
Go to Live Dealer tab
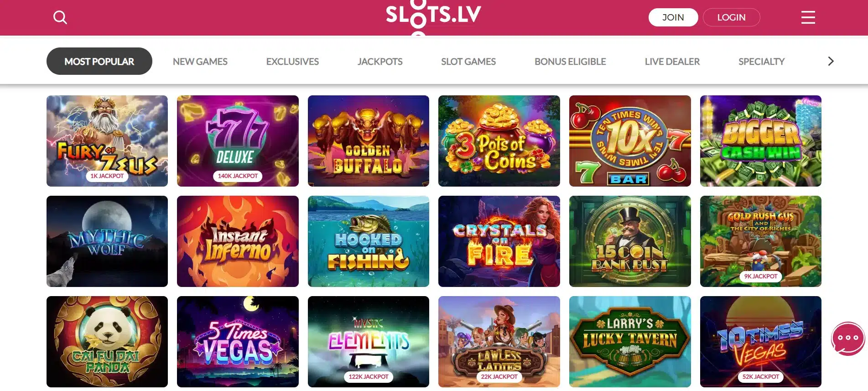click(x=672, y=62)
